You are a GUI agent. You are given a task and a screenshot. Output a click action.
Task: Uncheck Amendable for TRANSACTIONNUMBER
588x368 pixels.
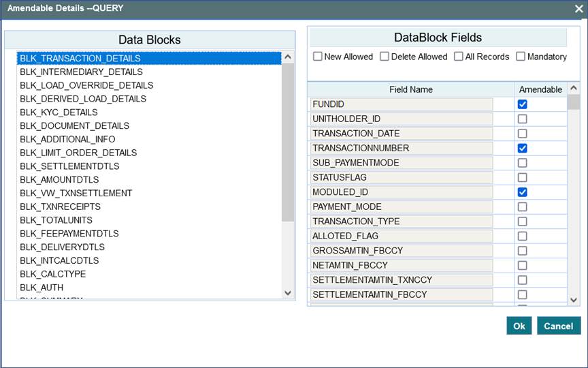523,149
